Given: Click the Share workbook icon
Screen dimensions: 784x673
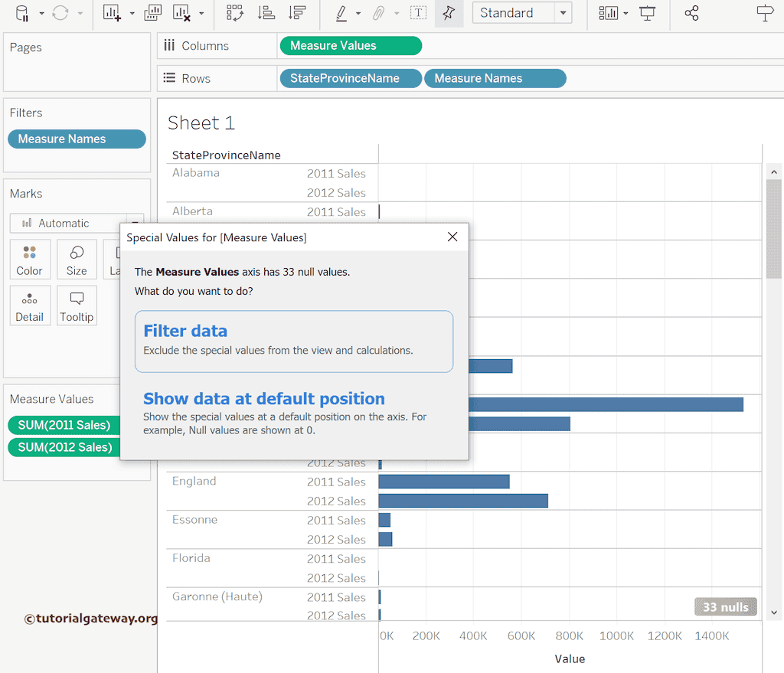Looking at the screenshot, I should point(691,13).
